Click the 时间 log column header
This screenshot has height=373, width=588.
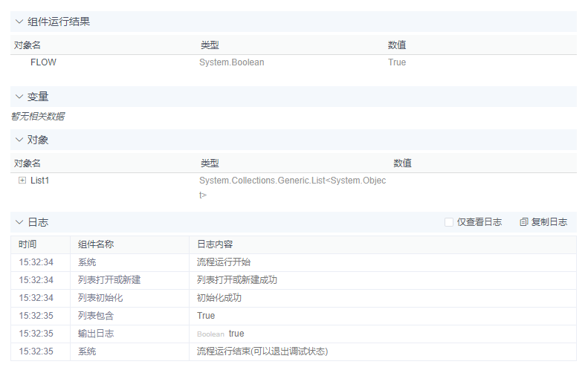28,244
